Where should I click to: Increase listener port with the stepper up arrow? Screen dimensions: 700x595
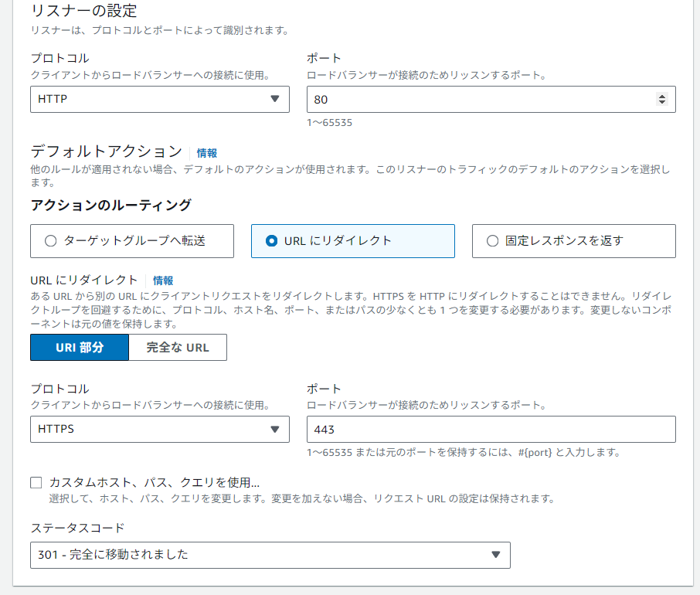pyautogui.click(x=662, y=96)
